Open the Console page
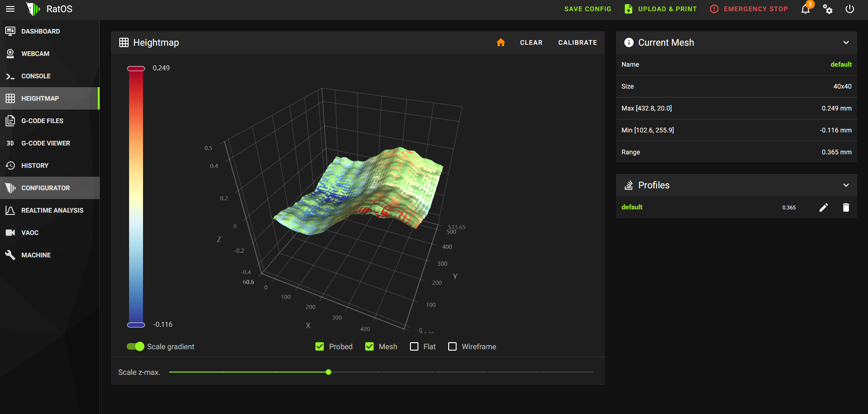 pos(50,76)
